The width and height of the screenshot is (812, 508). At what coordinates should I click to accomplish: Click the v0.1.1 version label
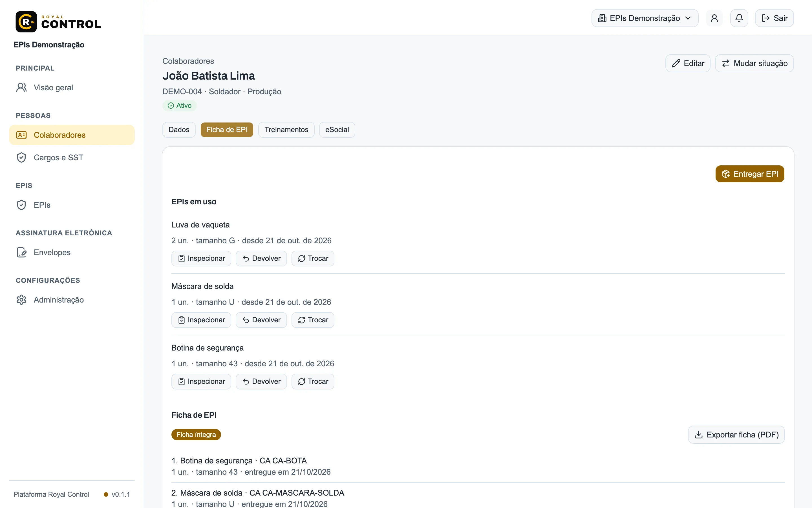point(120,494)
